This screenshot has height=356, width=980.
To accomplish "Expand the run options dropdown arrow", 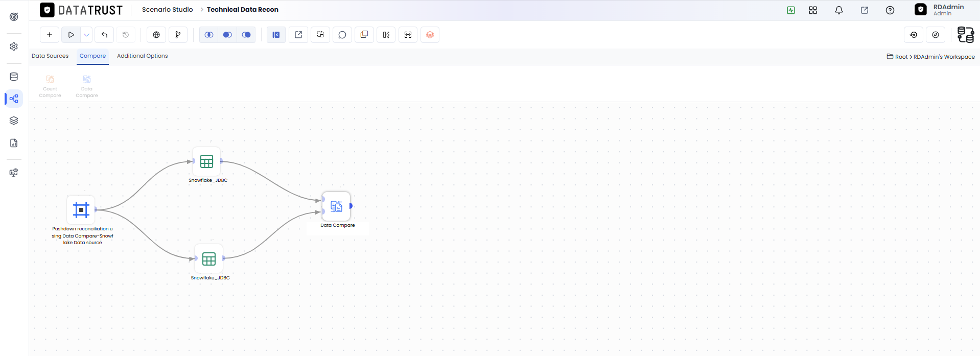I will pyautogui.click(x=86, y=35).
